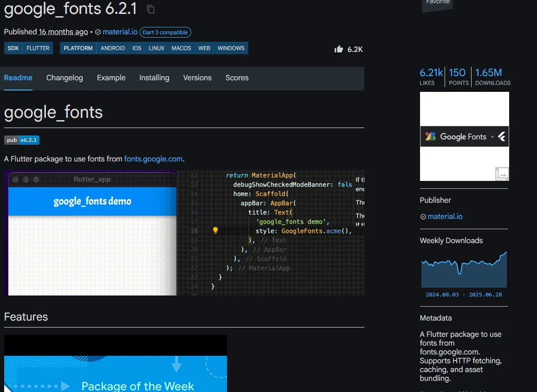Pick the LINUX platform tag
The height and width of the screenshot is (392, 537).
coord(156,48)
